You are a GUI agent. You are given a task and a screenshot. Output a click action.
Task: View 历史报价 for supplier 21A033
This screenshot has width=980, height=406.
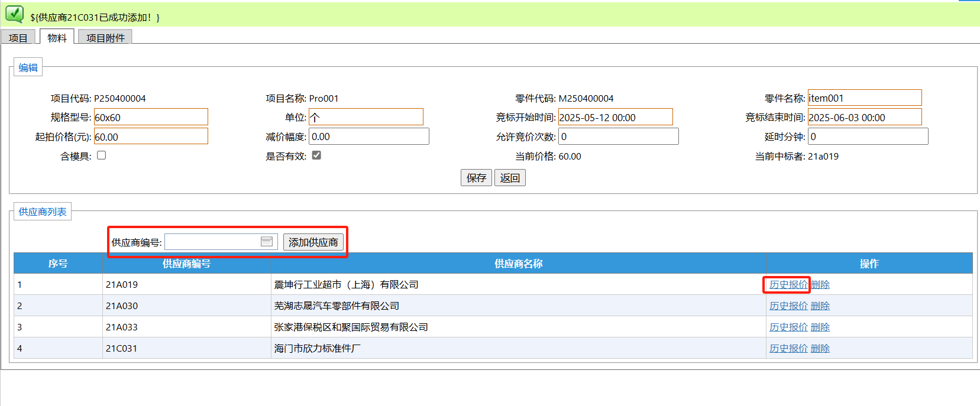point(788,327)
